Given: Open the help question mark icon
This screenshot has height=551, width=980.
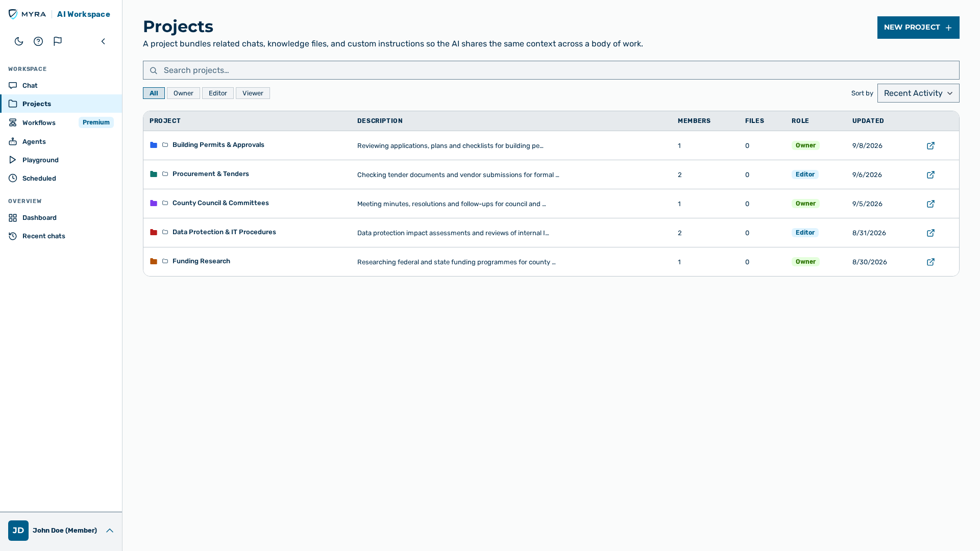Looking at the screenshot, I should [x=38, y=41].
